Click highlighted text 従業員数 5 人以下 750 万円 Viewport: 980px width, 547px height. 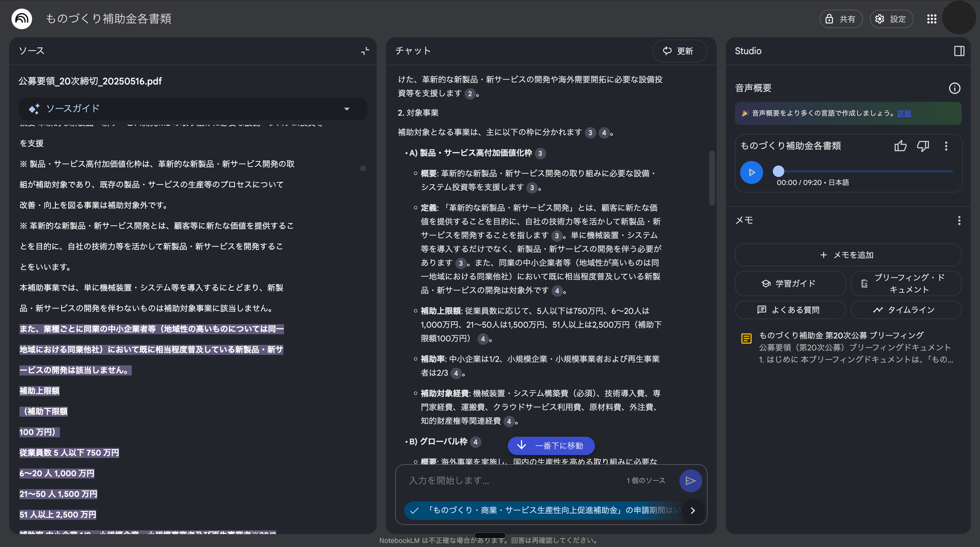pos(69,453)
